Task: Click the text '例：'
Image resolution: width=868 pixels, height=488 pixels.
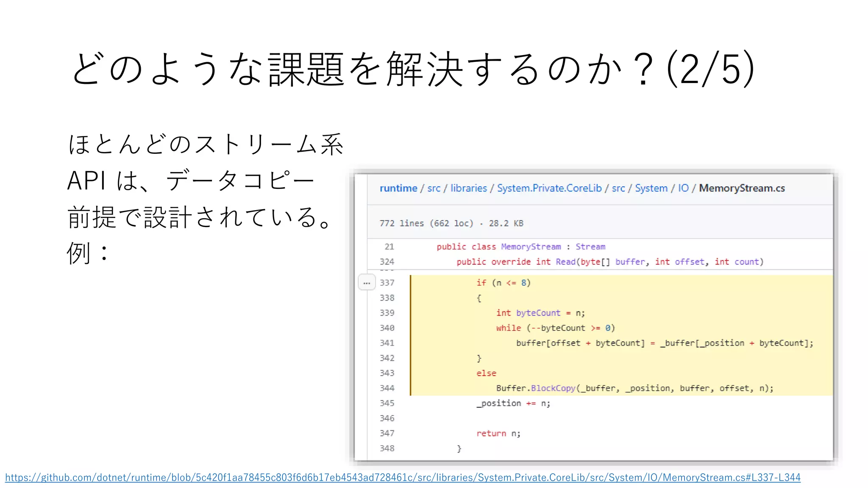Action: [x=89, y=253]
